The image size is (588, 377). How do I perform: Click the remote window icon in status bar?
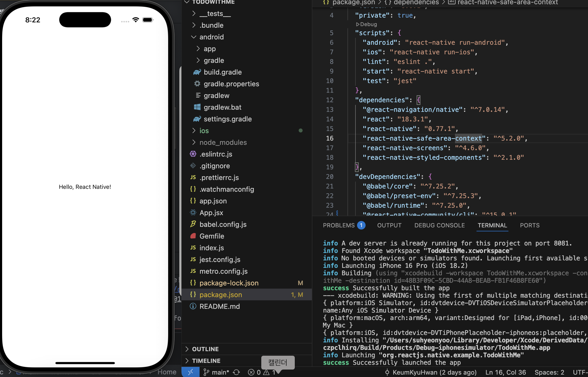click(x=191, y=372)
